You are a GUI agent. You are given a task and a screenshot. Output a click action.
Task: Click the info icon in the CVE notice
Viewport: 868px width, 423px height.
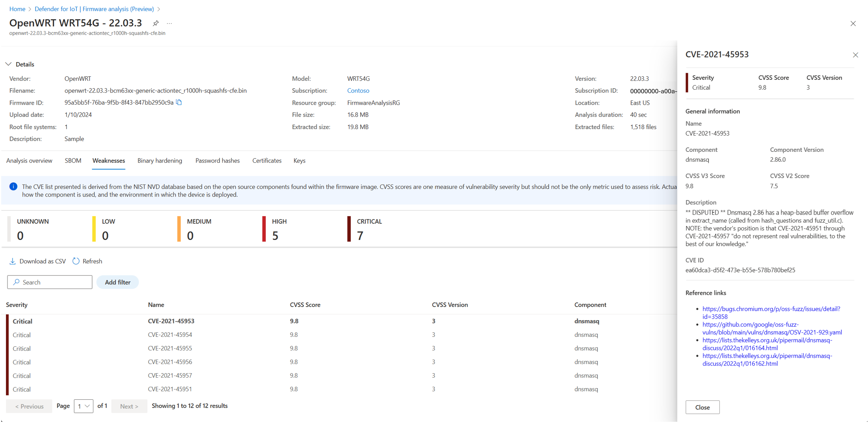click(13, 187)
